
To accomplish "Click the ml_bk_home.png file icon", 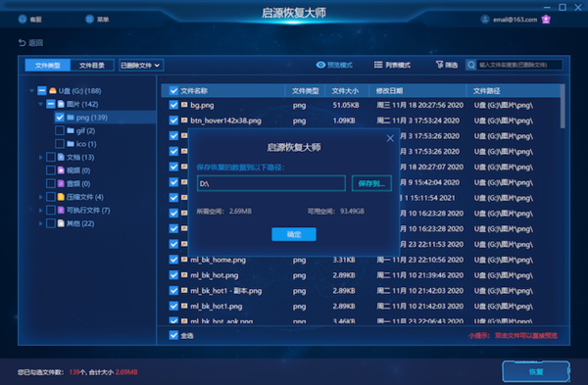I will tap(184, 260).
